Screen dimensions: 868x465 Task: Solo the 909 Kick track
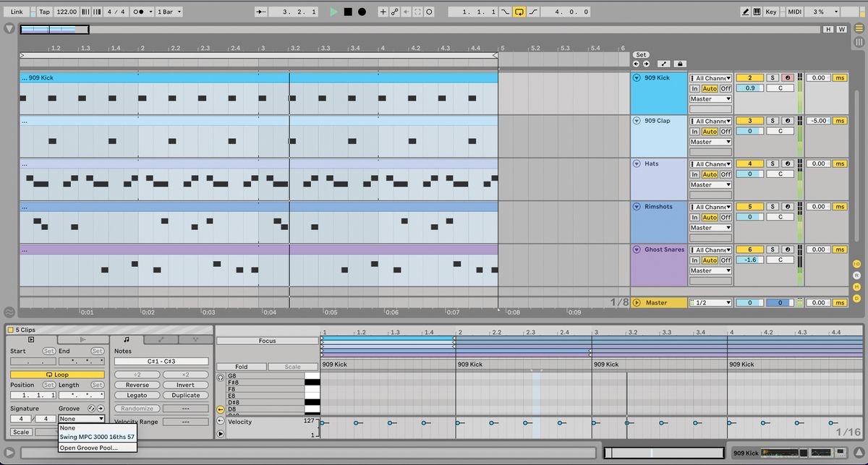click(x=773, y=77)
